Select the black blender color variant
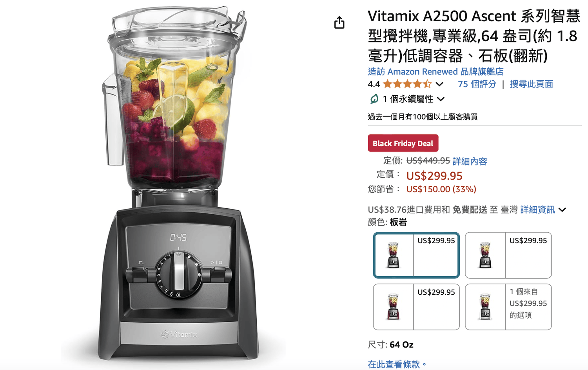The image size is (588, 370). (508, 255)
